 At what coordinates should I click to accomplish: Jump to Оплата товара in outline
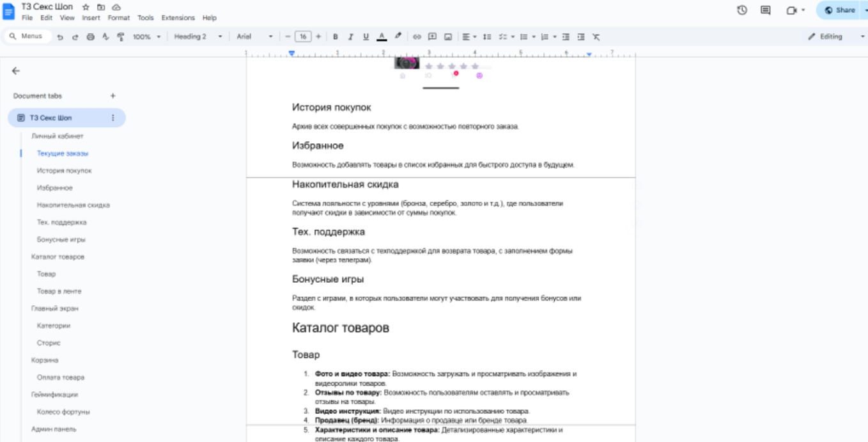[x=61, y=377]
